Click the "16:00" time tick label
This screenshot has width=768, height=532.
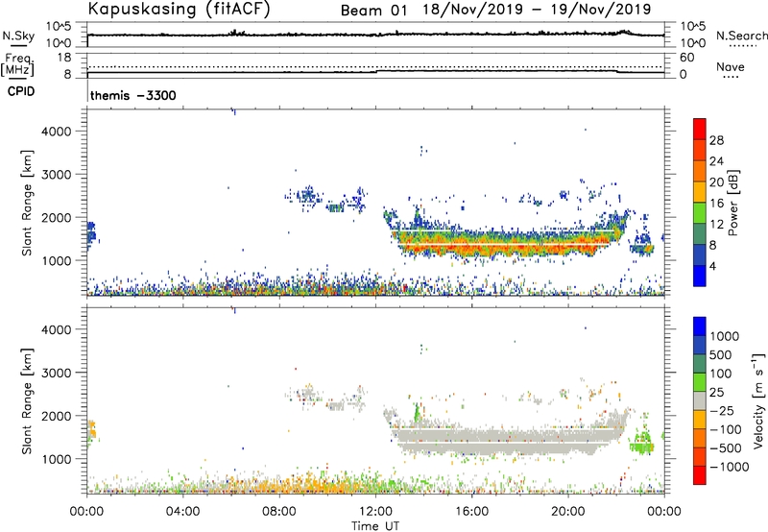(471, 512)
